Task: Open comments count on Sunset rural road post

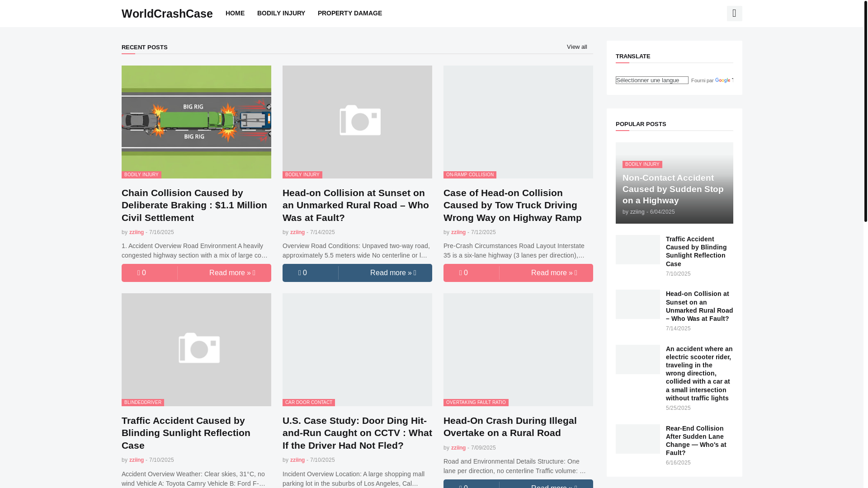Action: click(x=302, y=273)
